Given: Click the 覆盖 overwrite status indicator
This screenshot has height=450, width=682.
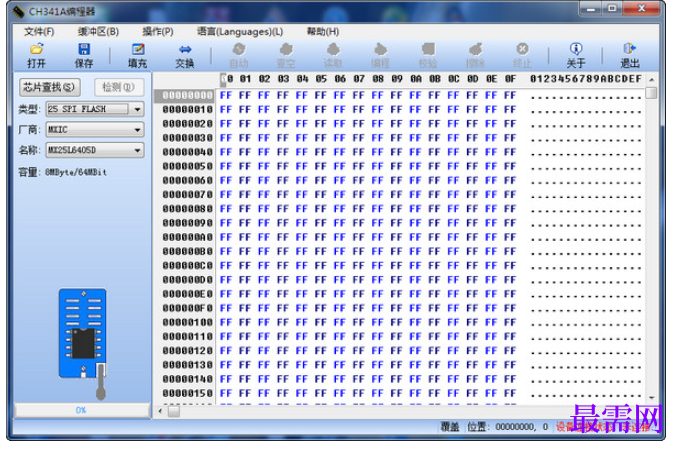Looking at the screenshot, I should pyautogui.click(x=449, y=427).
